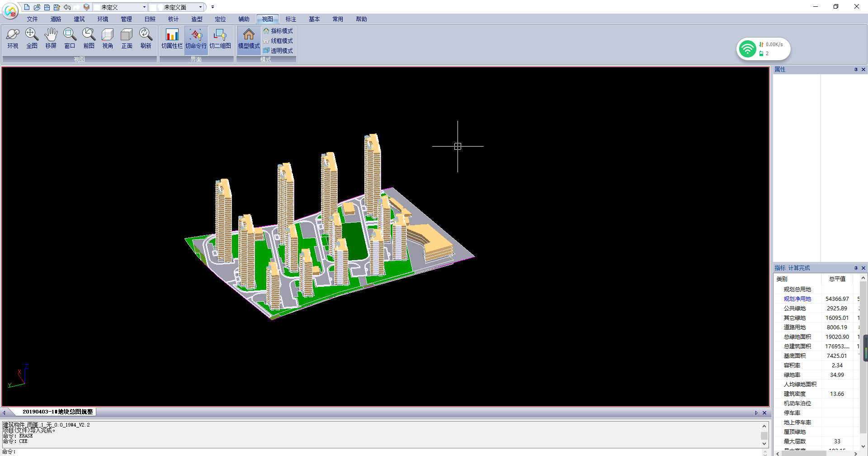Switch to 正面 front view
868x456 pixels.
127,38
